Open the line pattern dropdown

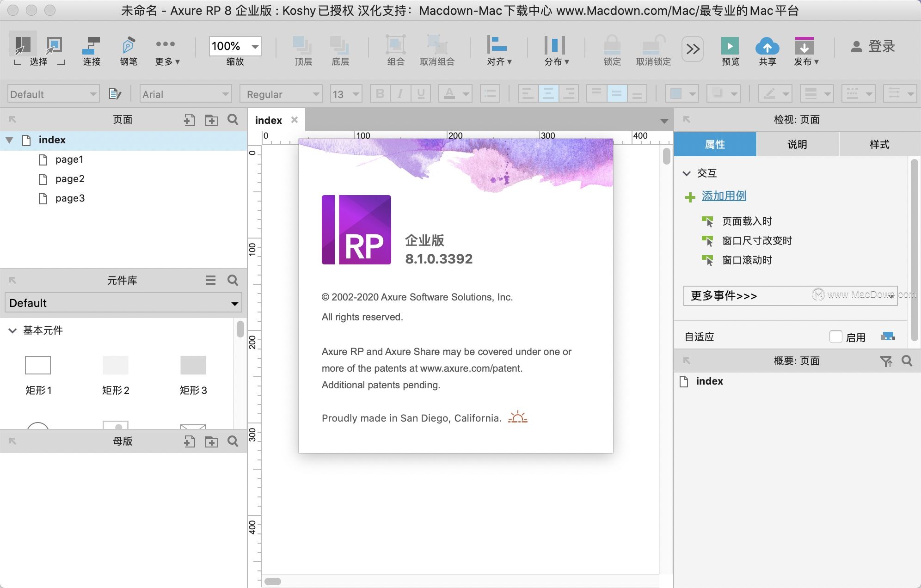coord(858,94)
